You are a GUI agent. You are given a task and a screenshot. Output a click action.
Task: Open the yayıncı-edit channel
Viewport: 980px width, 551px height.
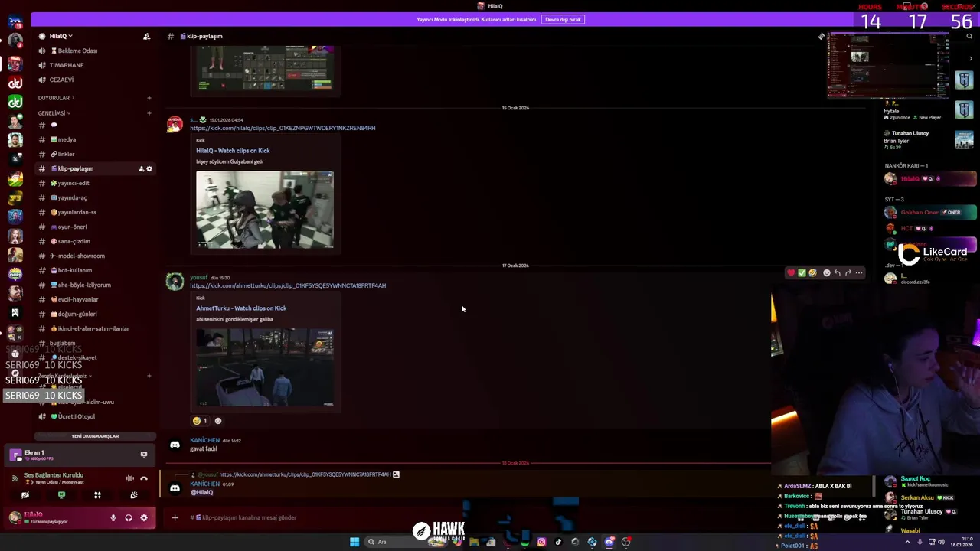(73, 183)
